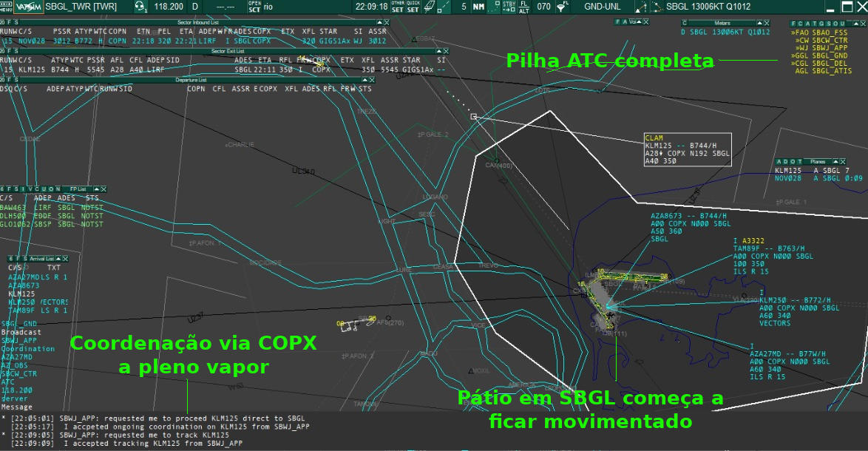Switch to the Broadcast chat tab
The height and width of the screenshot is (451, 868).
click(x=21, y=332)
